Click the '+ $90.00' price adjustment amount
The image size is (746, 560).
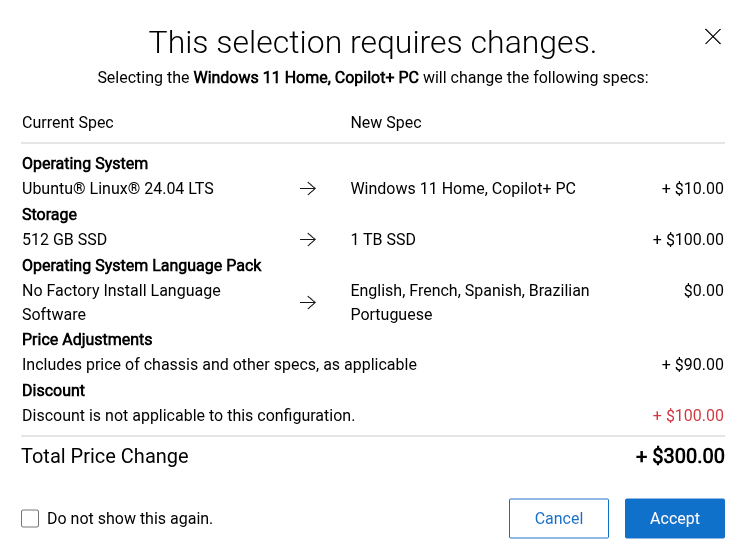(693, 364)
